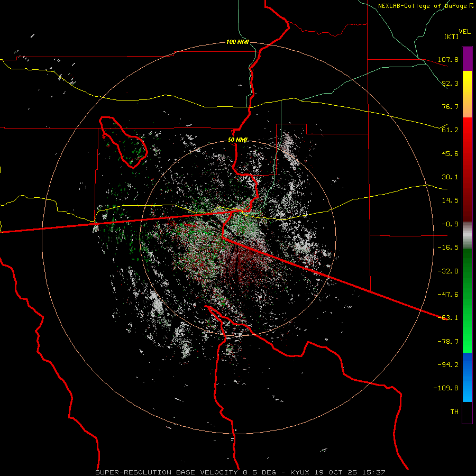476x476 pixels.
Task: Click the NEXLAB-College of DuPage credit text
Action: (x=426, y=6)
